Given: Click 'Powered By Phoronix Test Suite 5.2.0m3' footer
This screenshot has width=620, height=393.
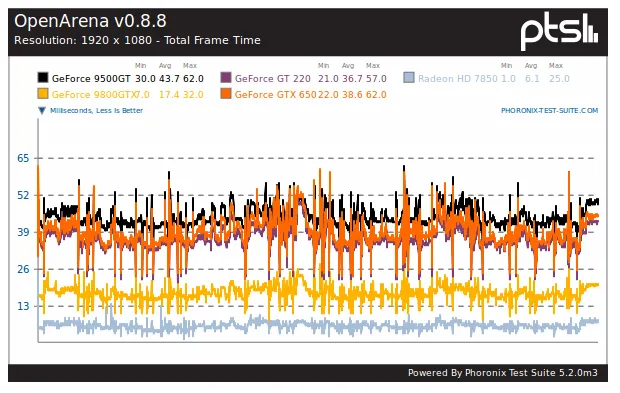Looking at the screenshot, I should point(503,373).
